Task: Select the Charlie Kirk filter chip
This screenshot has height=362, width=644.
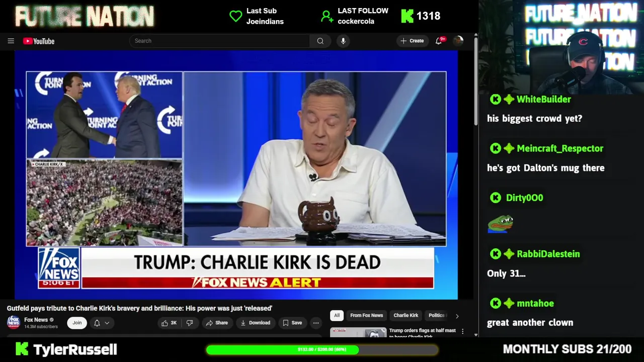Action: (x=406, y=315)
